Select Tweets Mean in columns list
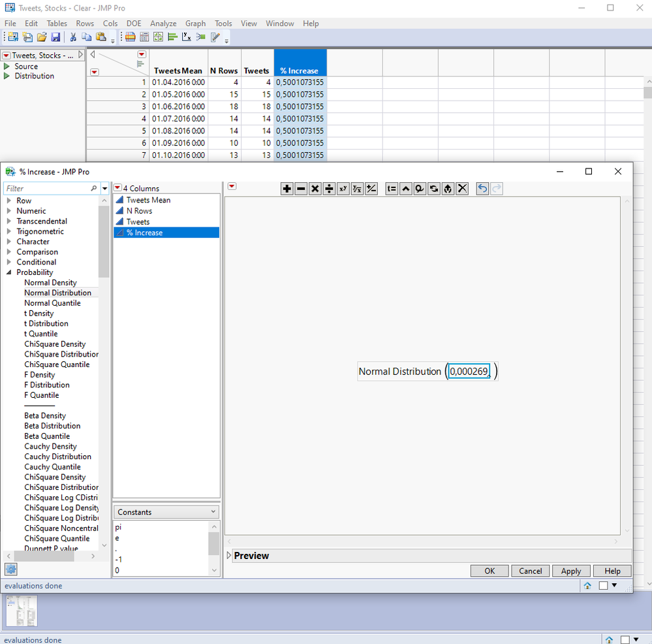This screenshot has height=644, width=652. click(x=148, y=200)
